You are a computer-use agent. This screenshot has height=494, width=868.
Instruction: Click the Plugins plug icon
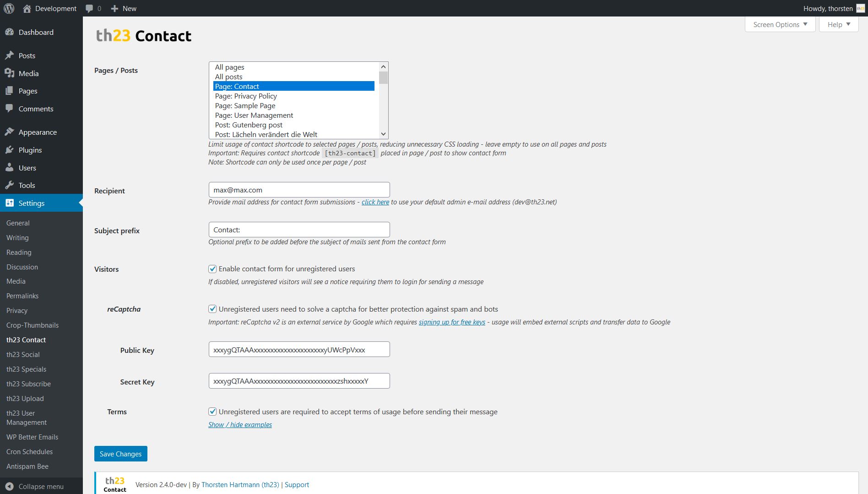9,150
